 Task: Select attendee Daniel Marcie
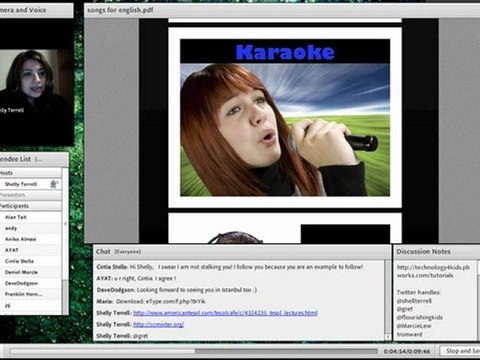tap(31, 272)
